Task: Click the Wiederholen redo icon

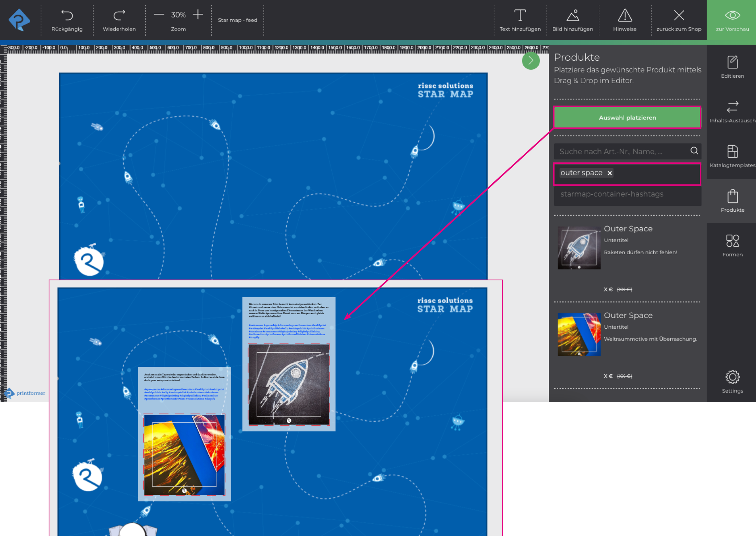Action: click(x=119, y=15)
